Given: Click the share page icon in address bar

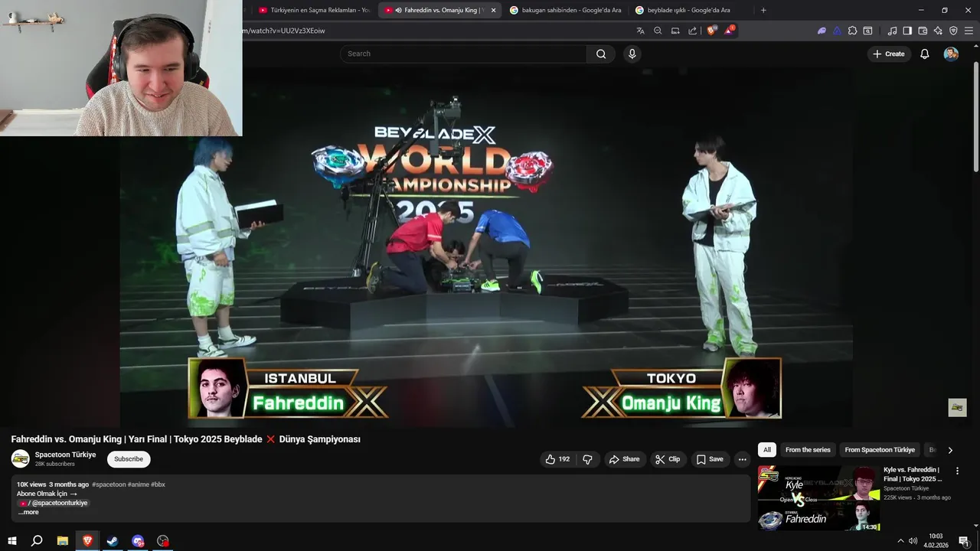Looking at the screenshot, I should tap(693, 31).
